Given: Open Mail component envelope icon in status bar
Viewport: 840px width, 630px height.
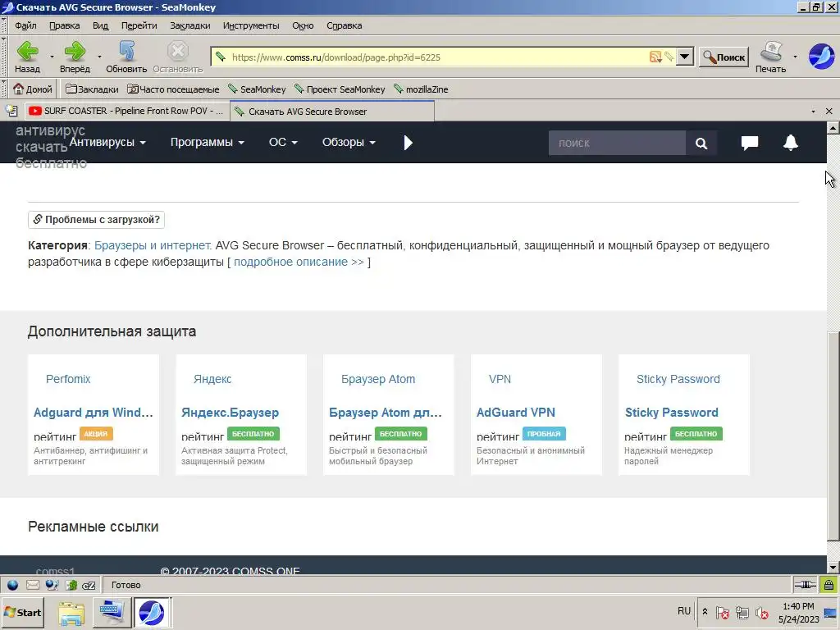Looking at the screenshot, I should (33, 585).
